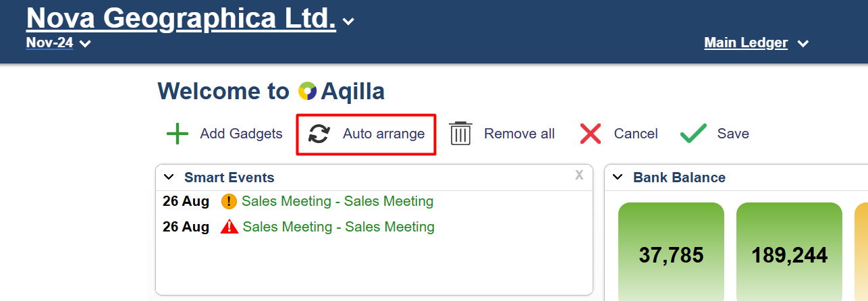Viewport: 868px width, 301px height.
Task: Collapse the Bank Balance panel
Action: coord(617,178)
